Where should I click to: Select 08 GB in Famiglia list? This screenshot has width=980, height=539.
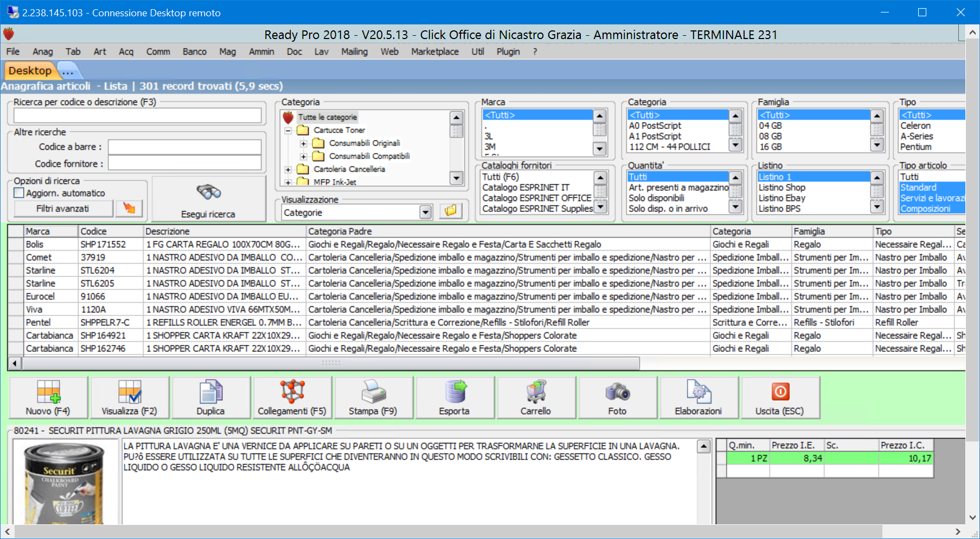pos(771,136)
